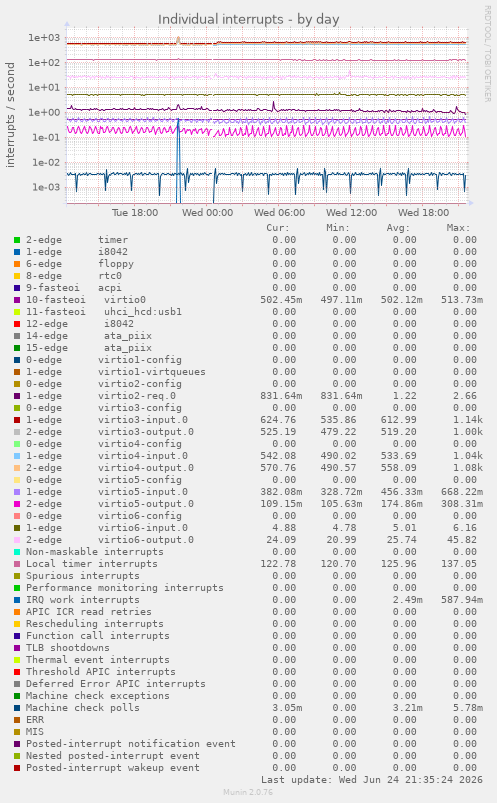Click the swatch for Posted-interrupt wakeup event
Viewport: 497px width, 803px height.
click(x=17, y=768)
